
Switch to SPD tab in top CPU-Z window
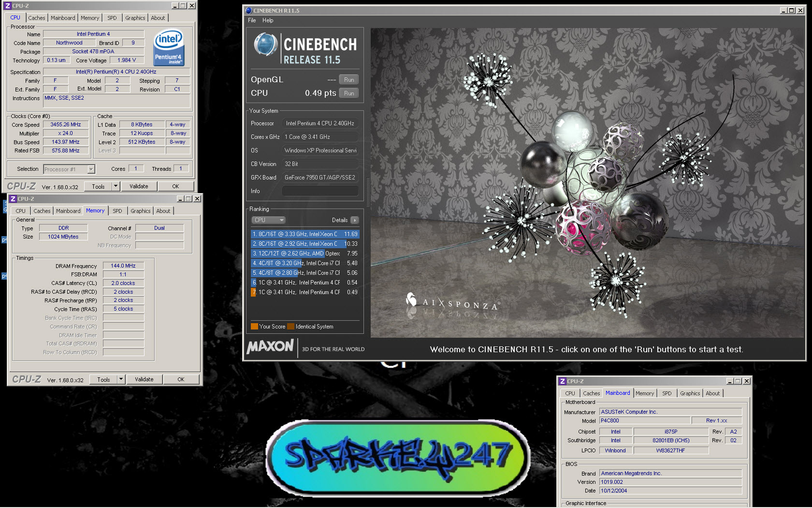tap(112, 18)
